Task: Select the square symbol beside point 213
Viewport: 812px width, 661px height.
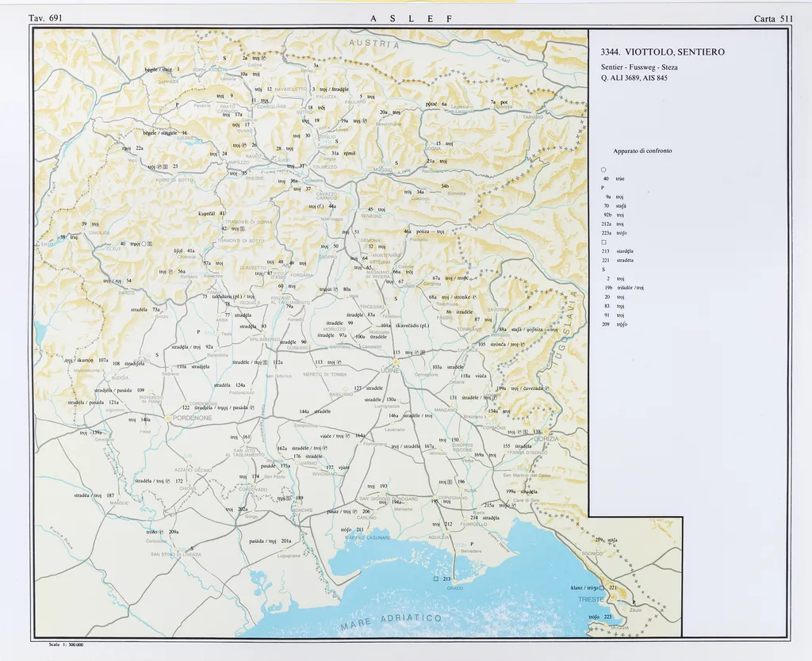Action: [x=435, y=579]
